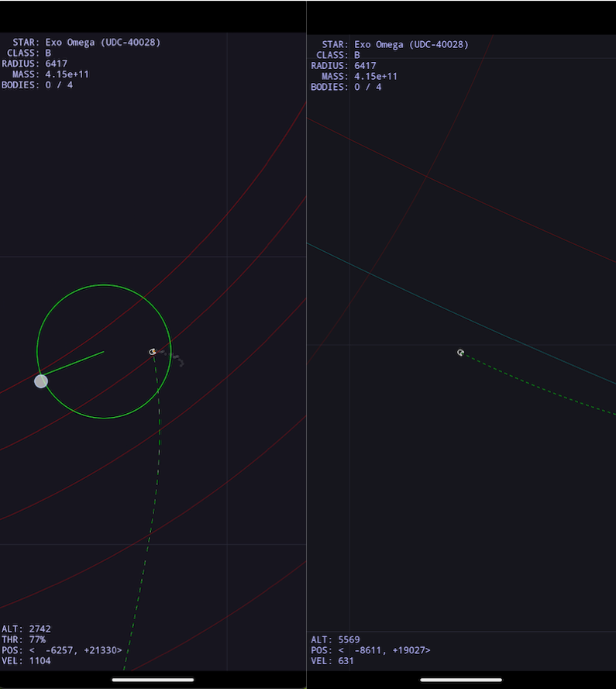Tap the spaceship in the right screen

[460, 353]
